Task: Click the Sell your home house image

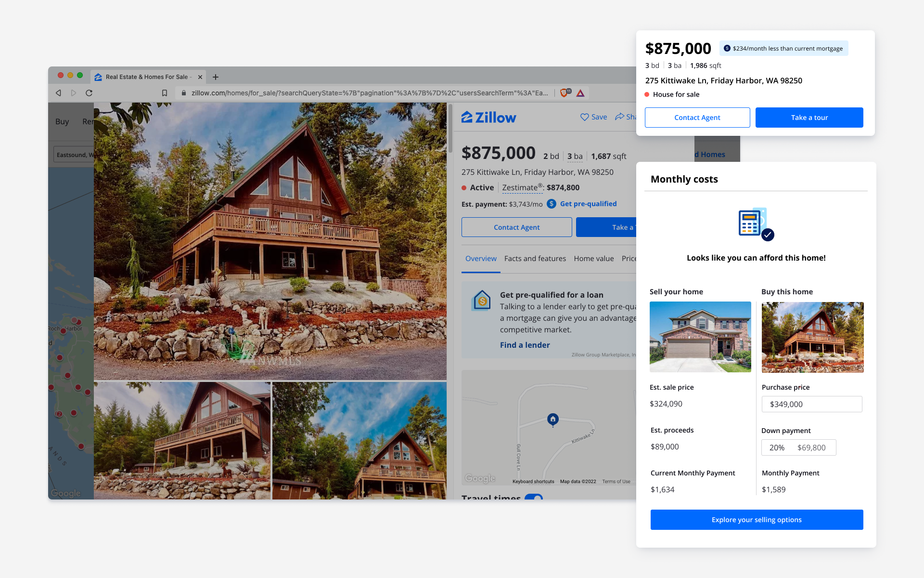Action: [x=700, y=337]
